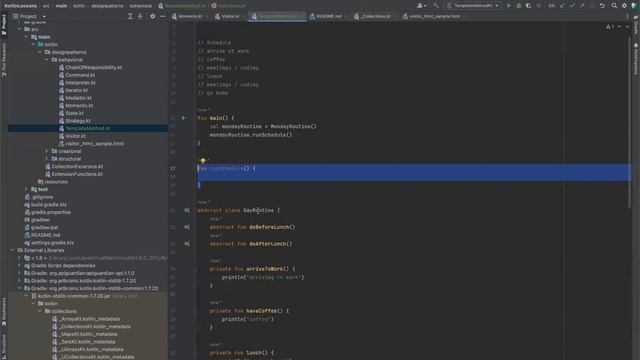Screen dimensions: 640x360
Task: Click Git push arrow icon
Action: click(582, 6)
